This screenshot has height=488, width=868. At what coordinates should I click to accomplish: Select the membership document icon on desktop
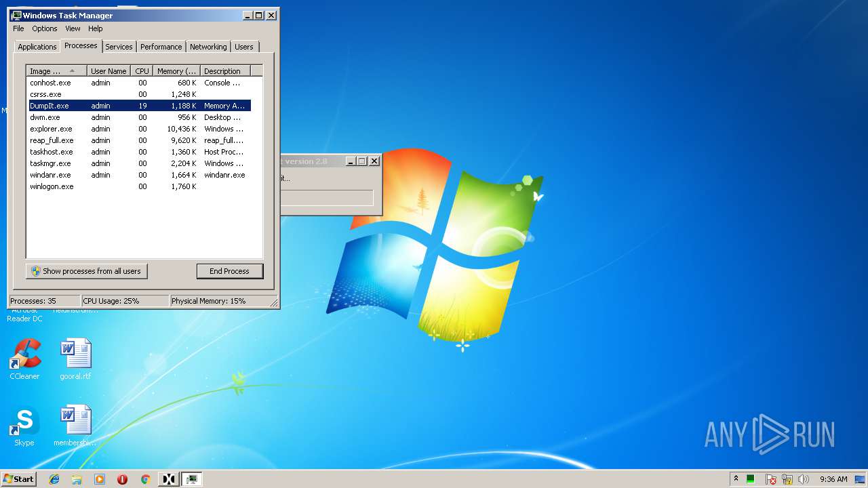point(75,426)
